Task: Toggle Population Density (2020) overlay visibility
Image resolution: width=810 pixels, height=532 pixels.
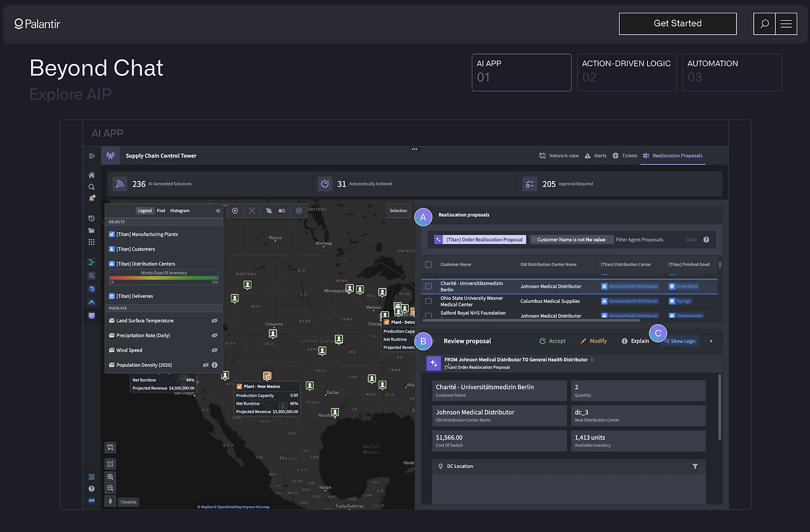Action: point(206,365)
